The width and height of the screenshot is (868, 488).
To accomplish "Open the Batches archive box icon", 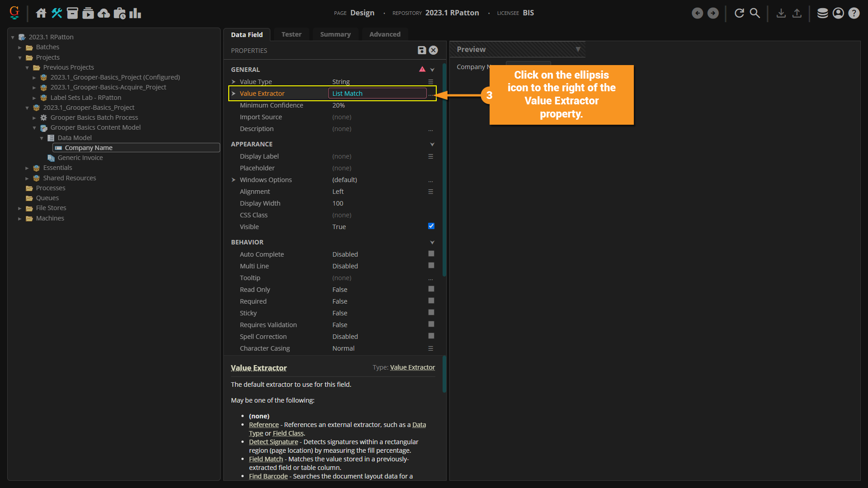I will [x=72, y=13].
